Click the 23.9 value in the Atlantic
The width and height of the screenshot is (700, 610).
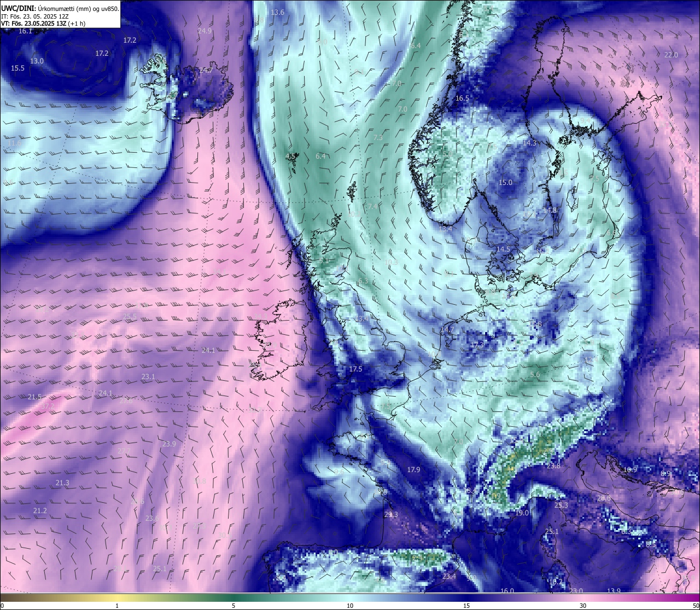pyautogui.click(x=169, y=444)
